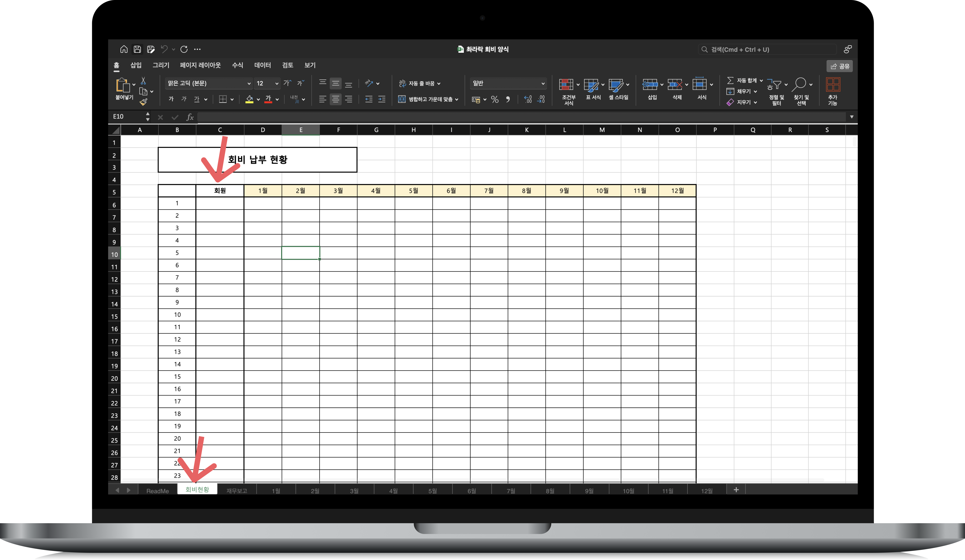Toggle align left
965x560 pixels.
(323, 99)
